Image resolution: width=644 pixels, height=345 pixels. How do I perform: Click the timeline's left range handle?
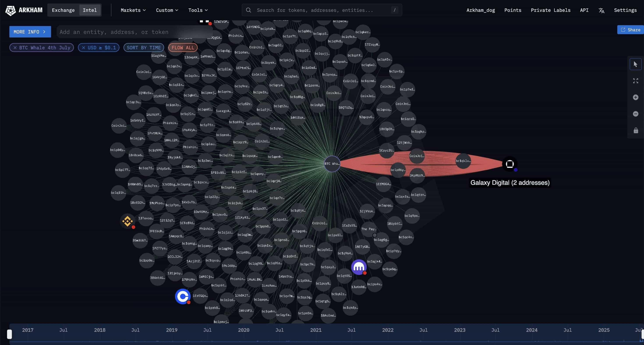[9, 334]
